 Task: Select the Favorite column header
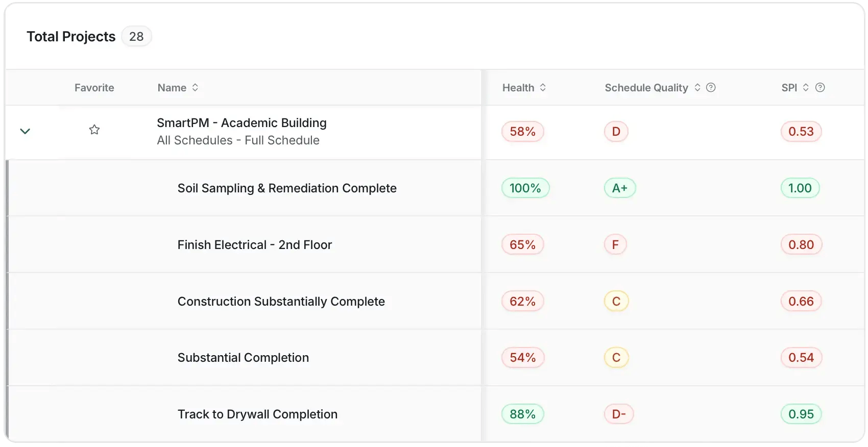tap(94, 87)
